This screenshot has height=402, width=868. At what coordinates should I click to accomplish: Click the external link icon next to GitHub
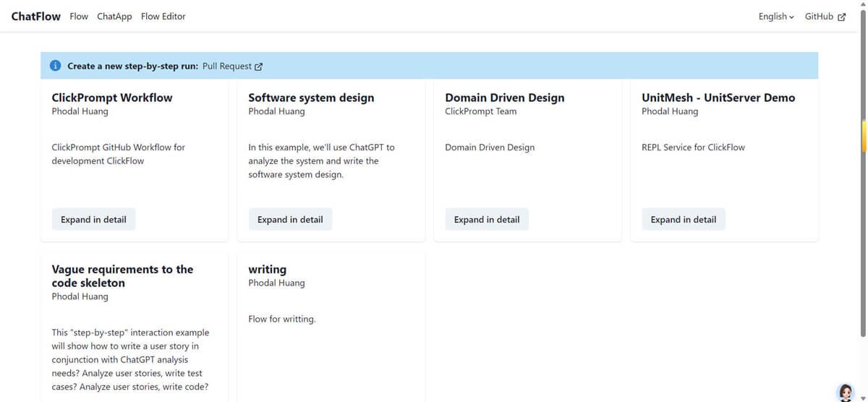[x=841, y=17]
